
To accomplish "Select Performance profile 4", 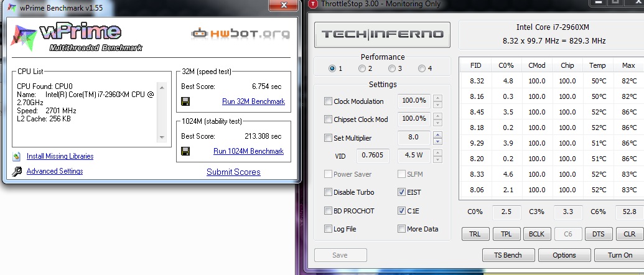I will [422, 68].
